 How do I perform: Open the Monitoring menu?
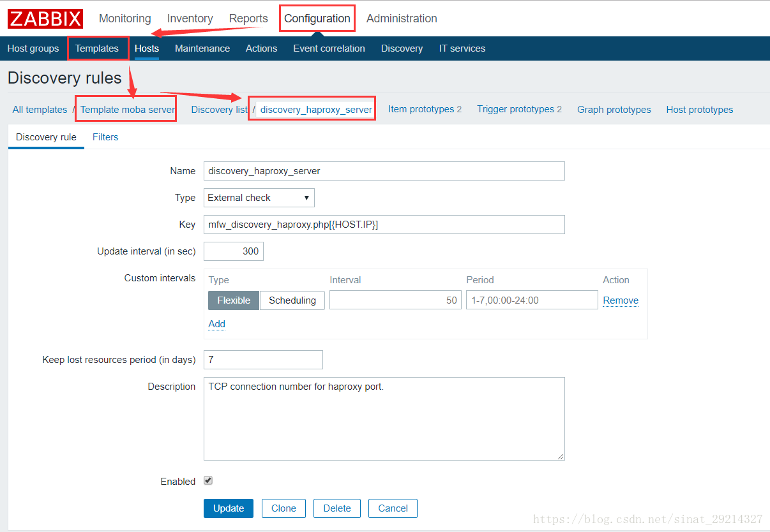(x=125, y=18)
